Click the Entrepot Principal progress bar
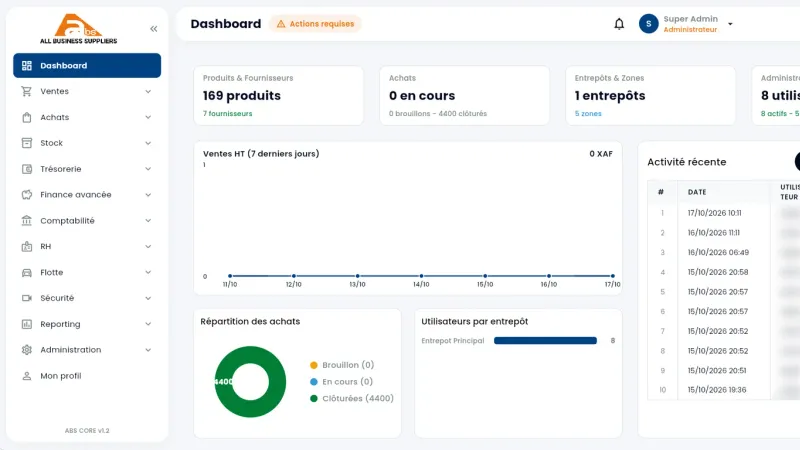800x450 pixels. 545,341
